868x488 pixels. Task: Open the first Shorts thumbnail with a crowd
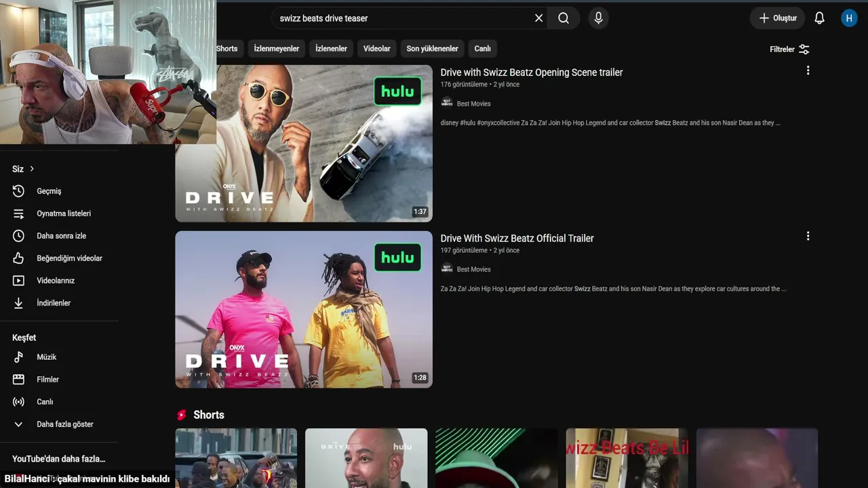236,458
